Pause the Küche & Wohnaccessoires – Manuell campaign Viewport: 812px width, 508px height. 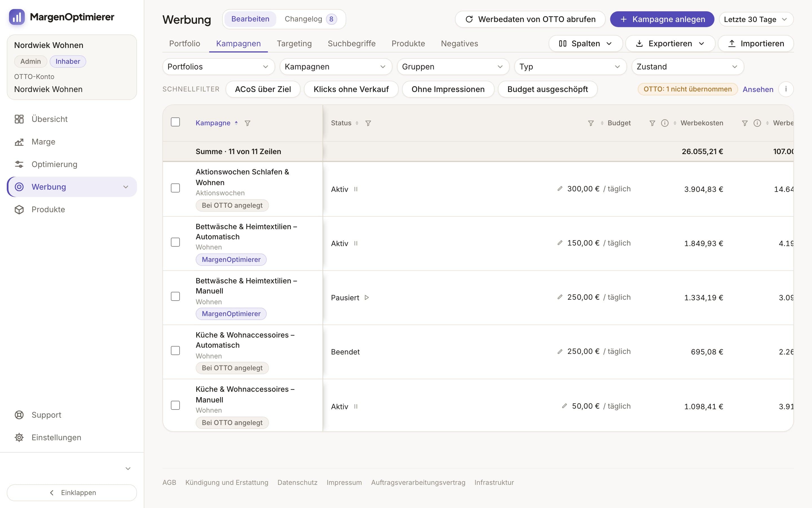point(356,406)
